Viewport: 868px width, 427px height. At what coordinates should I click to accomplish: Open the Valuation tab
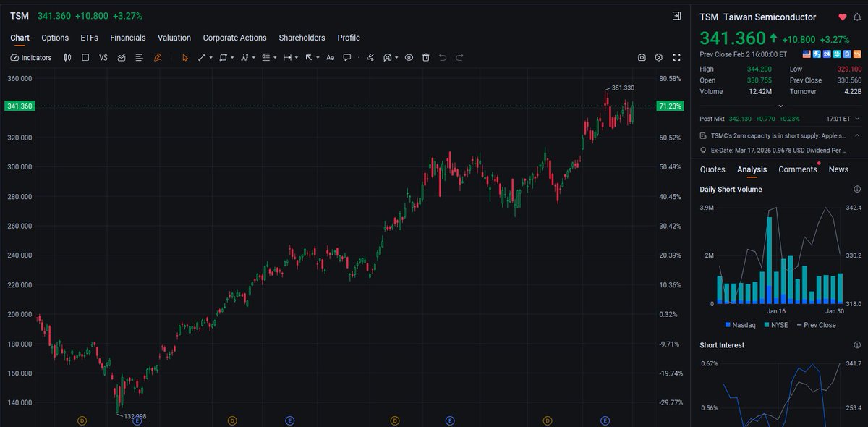174,38
